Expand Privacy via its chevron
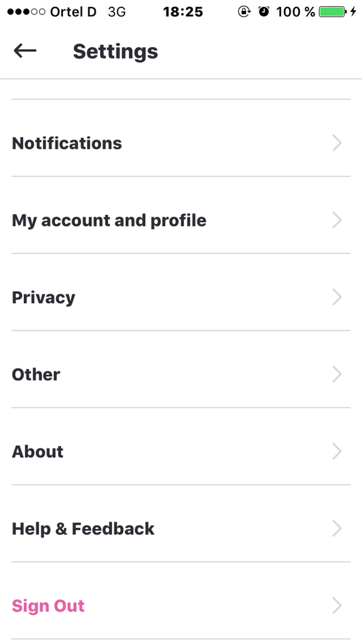The width and height of the screenshot is (362, 644). point(337,297)
